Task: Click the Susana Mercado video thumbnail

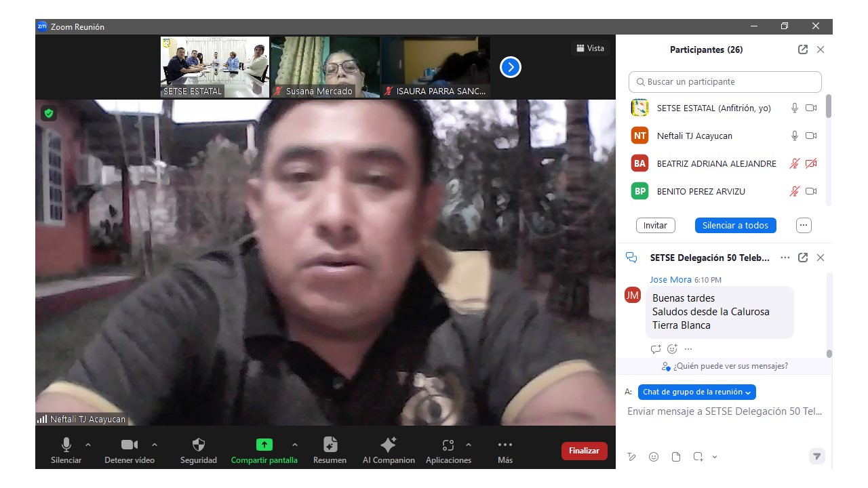Action: 325,67
